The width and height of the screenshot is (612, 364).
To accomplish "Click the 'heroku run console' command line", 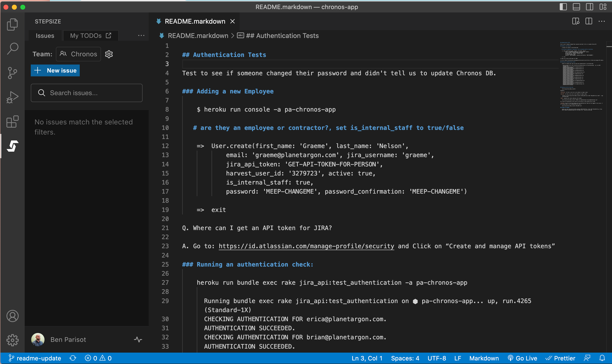I will click(x=266, y=109).
